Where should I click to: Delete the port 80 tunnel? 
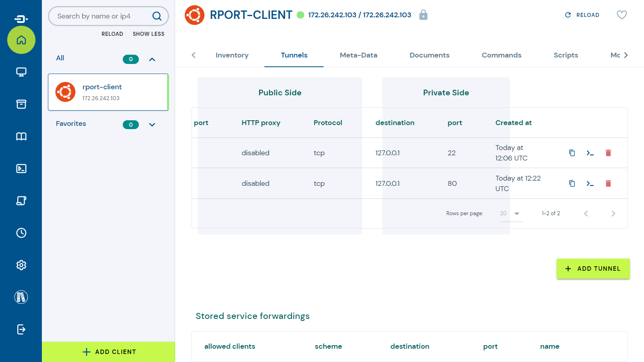click(608, 183)
